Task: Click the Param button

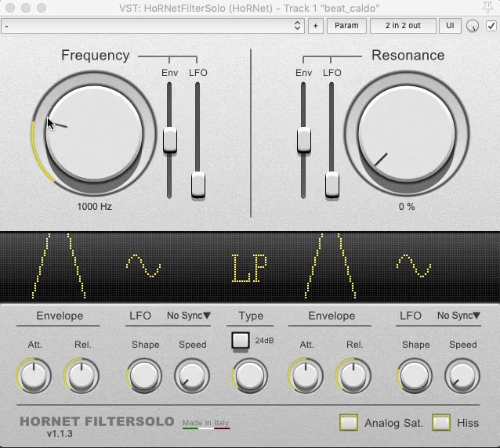Action: (346, 26)
